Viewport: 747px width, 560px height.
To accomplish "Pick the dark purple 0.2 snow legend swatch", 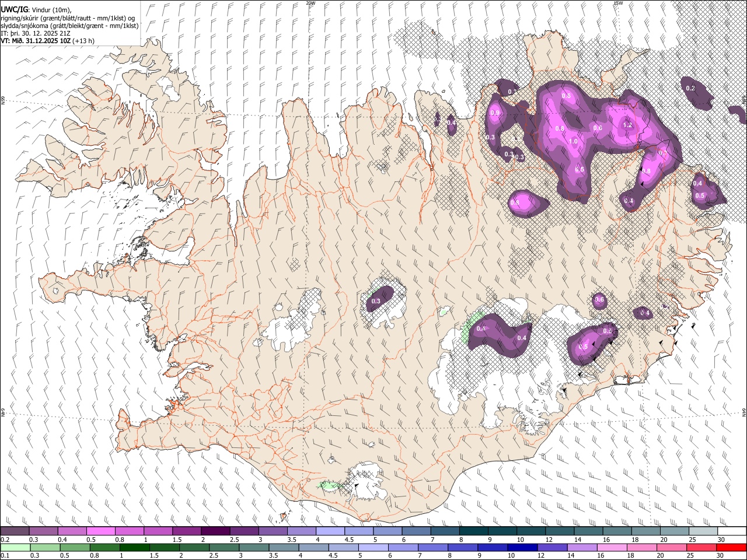I will (x=15, y=531).
